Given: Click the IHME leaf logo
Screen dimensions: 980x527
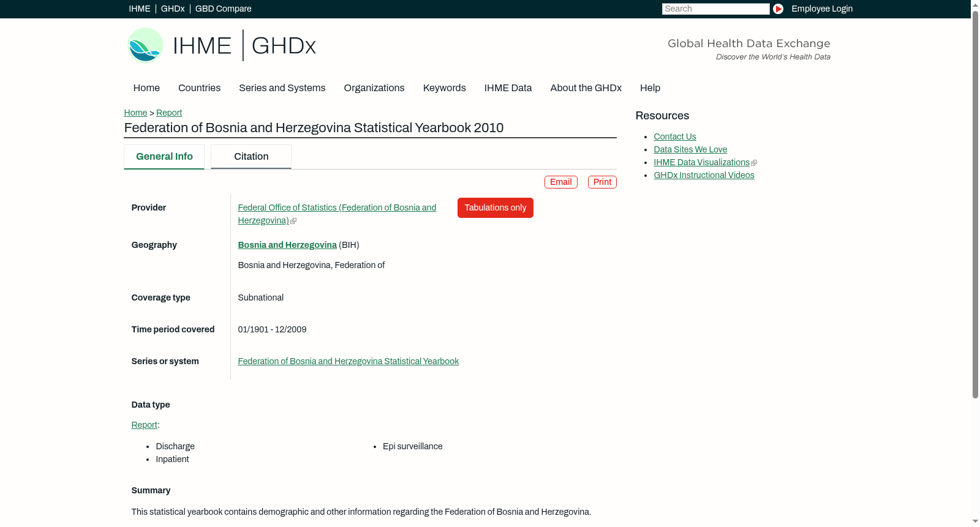Looking at the screenshot, I should 145,45.
